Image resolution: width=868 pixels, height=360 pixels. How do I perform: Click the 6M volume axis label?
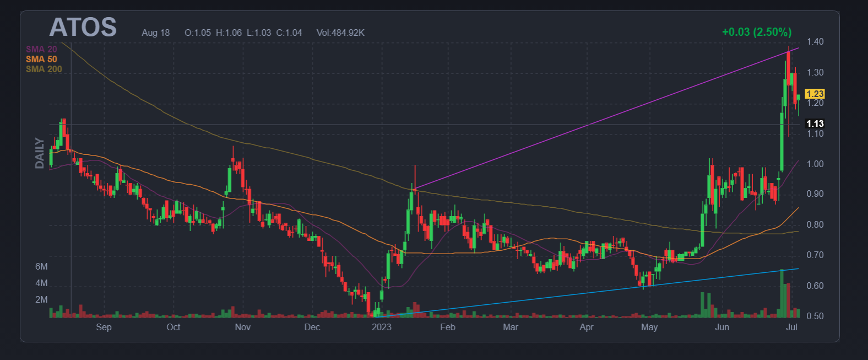click(41, 267)
